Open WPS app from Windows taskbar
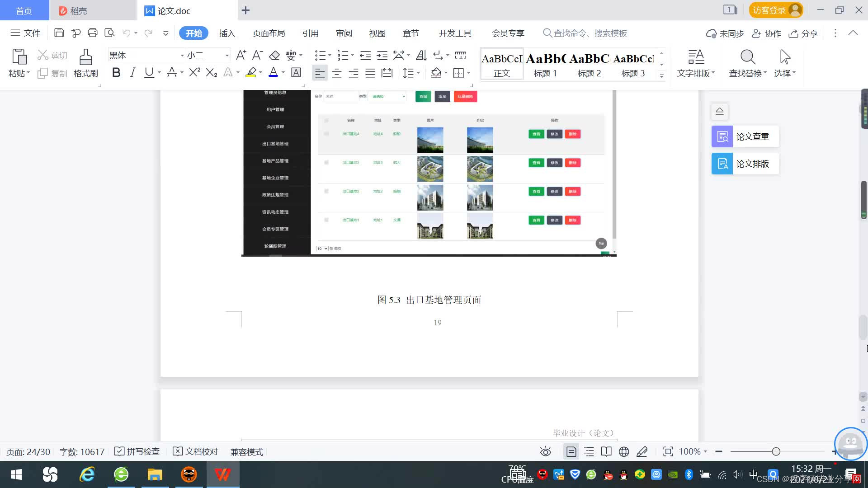This screenshot has width=868, height=488. tap(222, 474)
